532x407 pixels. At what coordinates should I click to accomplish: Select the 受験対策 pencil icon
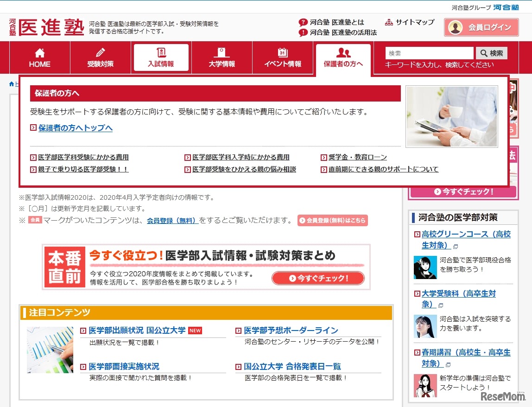[100, 51]
